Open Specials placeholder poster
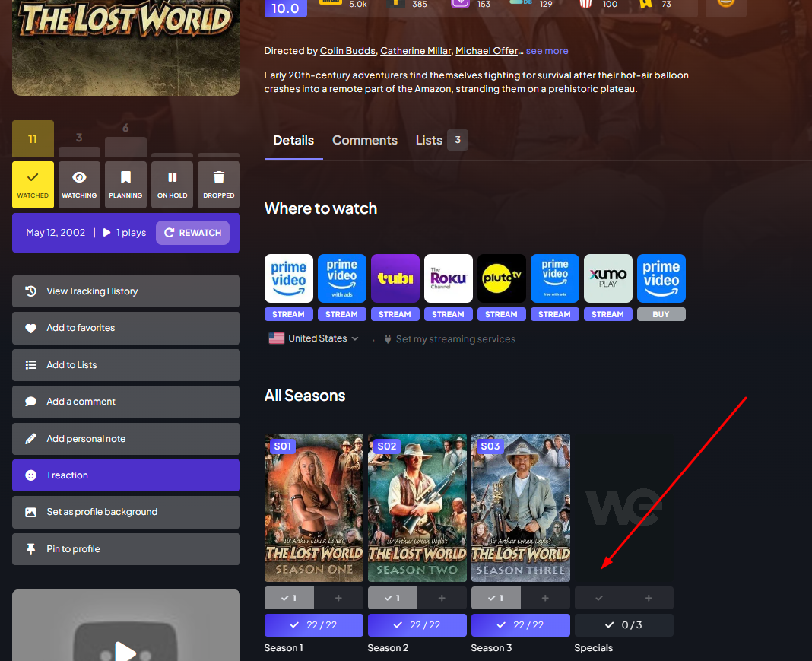Screen dimensions: 812x661 (624, 507)
